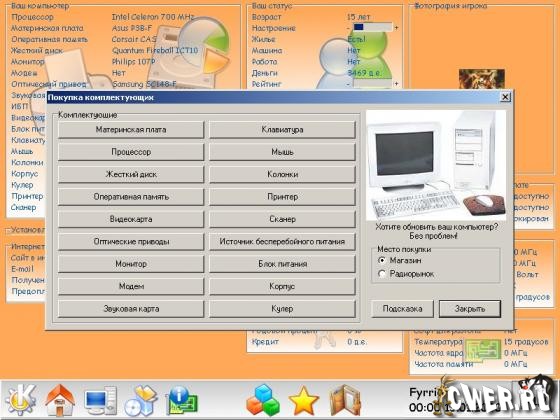Click the Сканер label in Ваш компьютер
560x420 pixels.
pos(24,207)
